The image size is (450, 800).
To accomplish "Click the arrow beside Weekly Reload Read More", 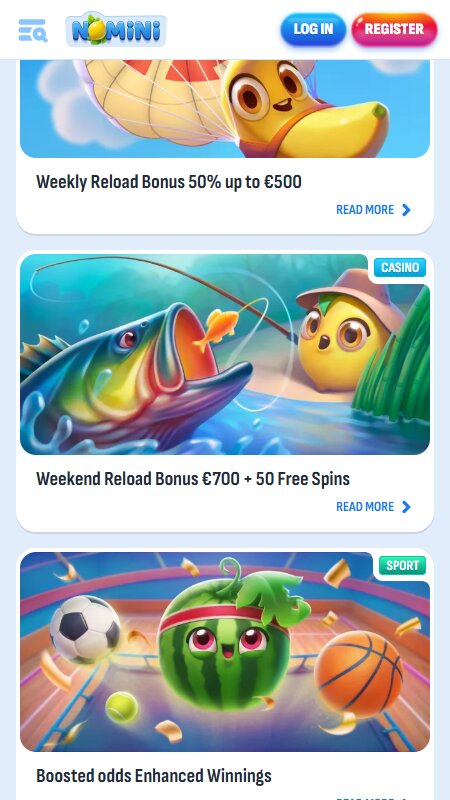I will 406,210.
